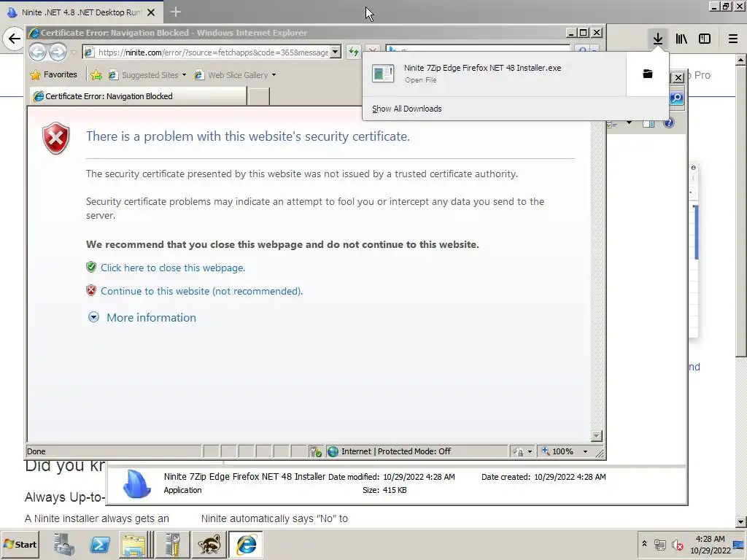
Task: Continue to this website (not recommended) link
Action: (x=201, y=291)
